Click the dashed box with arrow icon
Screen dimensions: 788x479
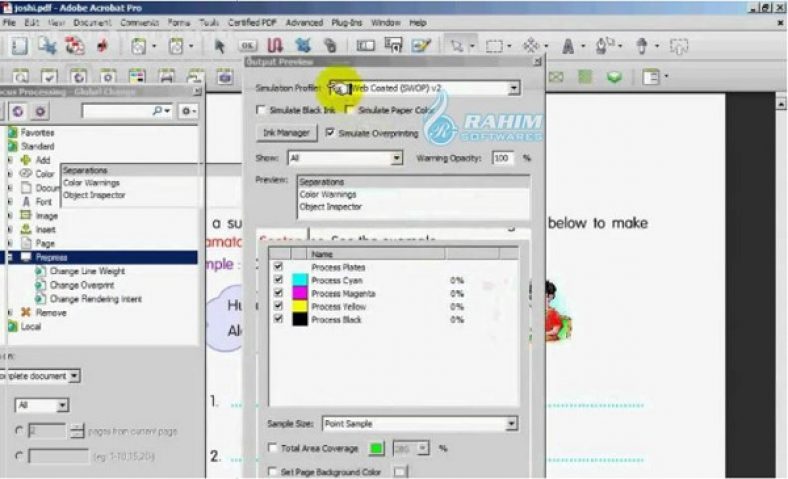pyautogui.click(x=678, y=46)
